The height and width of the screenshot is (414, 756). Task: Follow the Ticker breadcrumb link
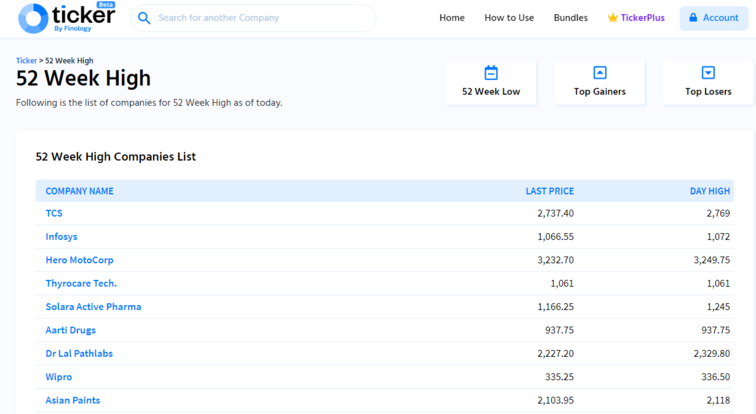[x=26, y=61]
